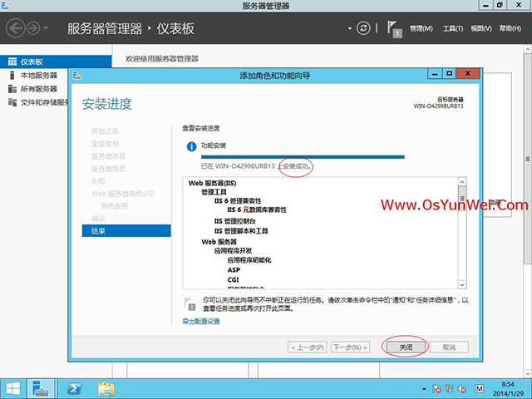Viewport: 532px width, 399px height.
Task: Open the Windows Start button
Action: 13,388
